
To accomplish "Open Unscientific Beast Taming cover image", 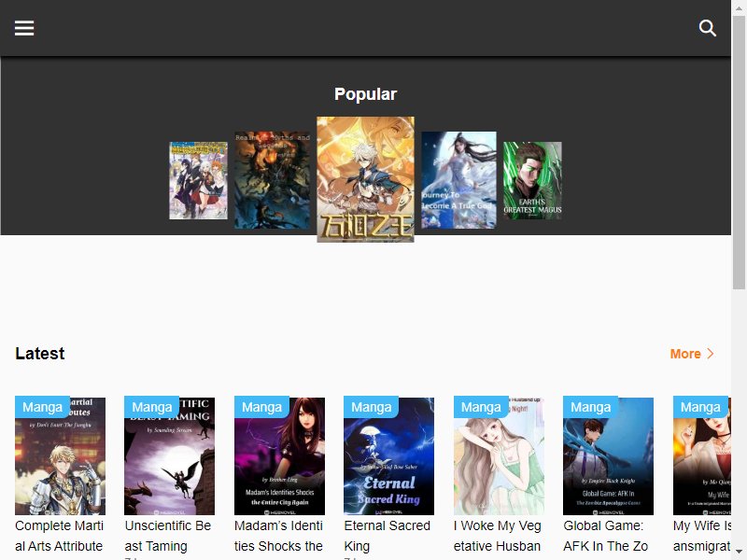I will click(x=170, y=456).
